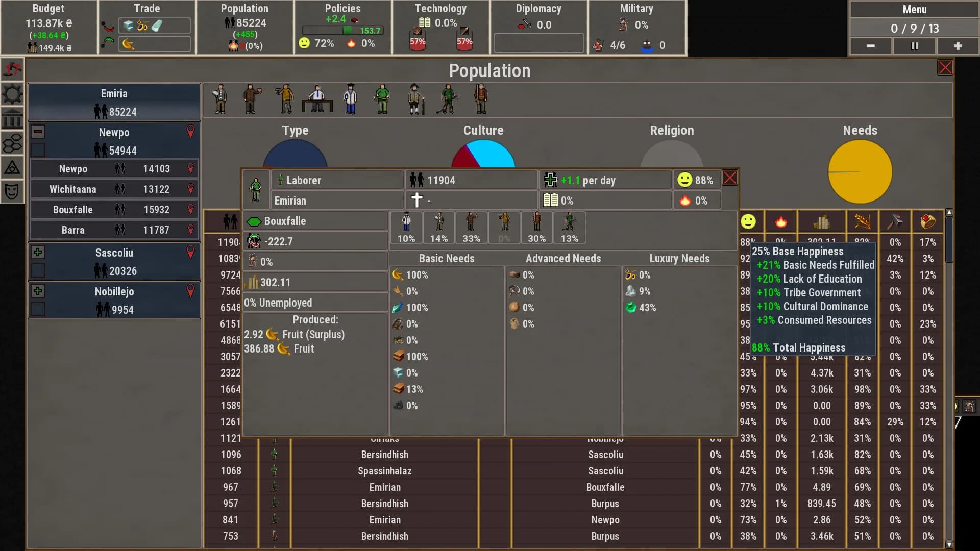Open the gear settings sidebar icon
Viewport: 980px width, 551px height.
[12, 94]
